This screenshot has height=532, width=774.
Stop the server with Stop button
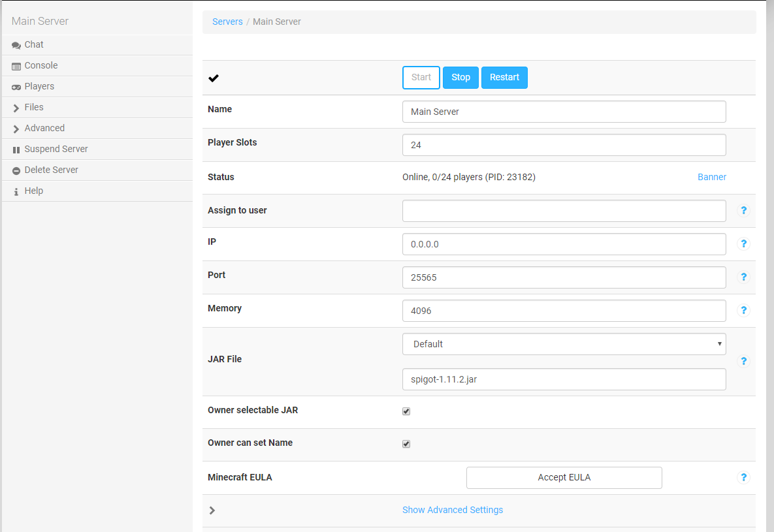point(460,77)
